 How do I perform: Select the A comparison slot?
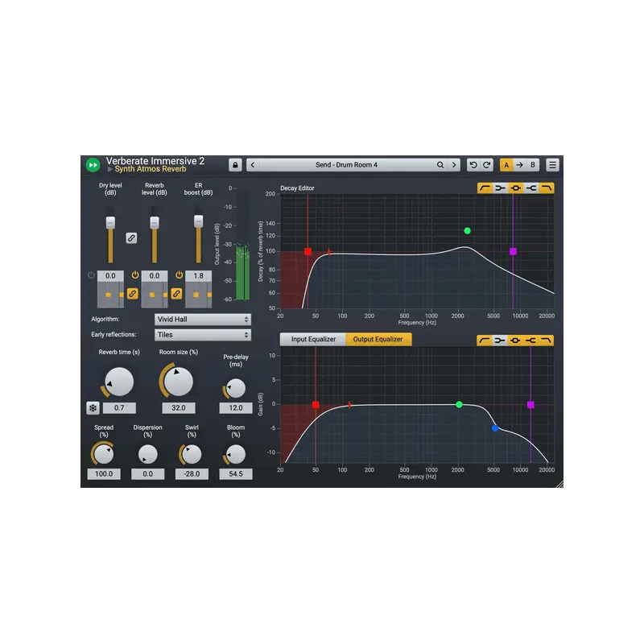coord(506,165)
